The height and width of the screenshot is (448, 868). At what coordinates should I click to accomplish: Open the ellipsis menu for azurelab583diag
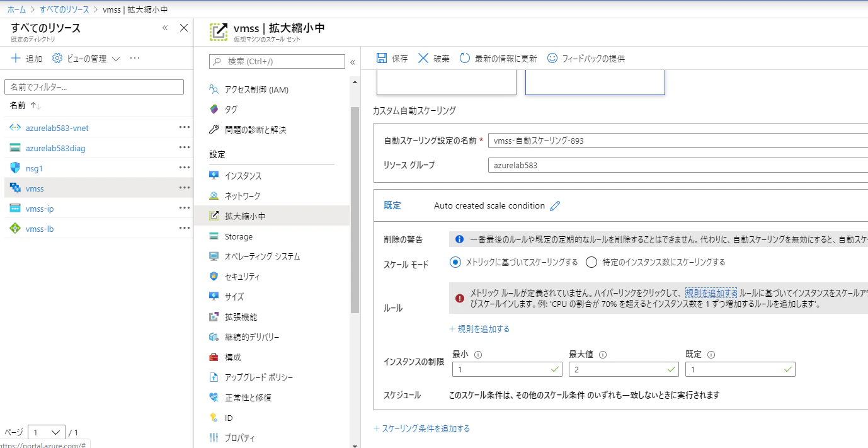(x=184, y=147)
